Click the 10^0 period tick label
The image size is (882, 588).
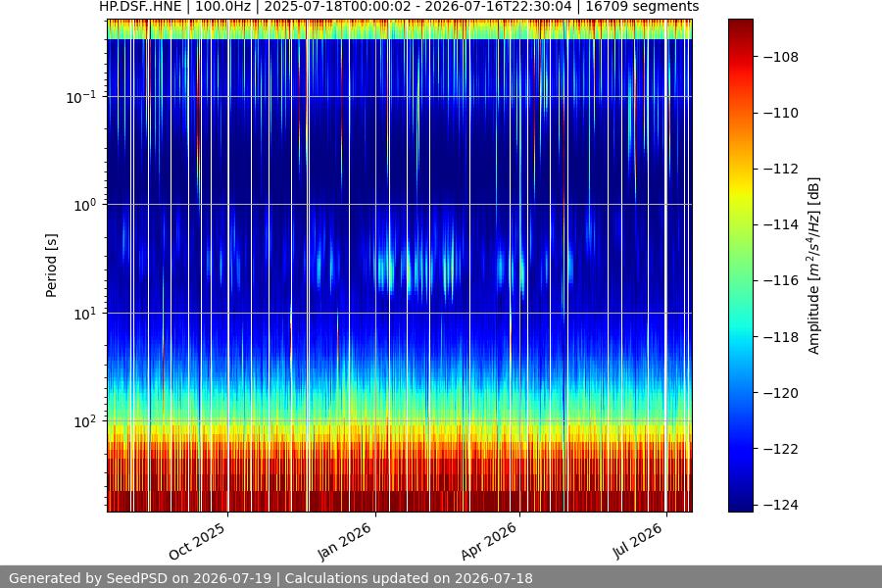85,206
